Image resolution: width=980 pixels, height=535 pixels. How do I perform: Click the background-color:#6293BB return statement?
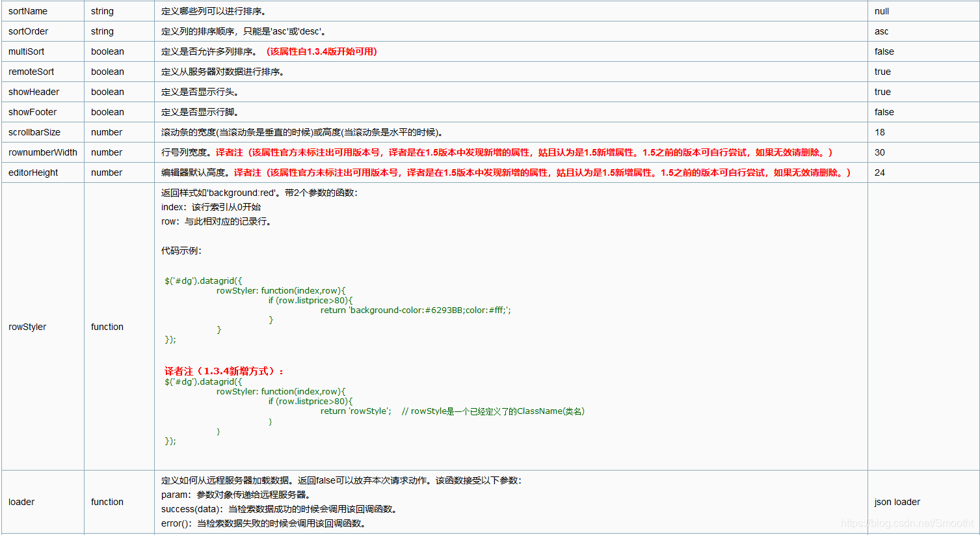point(416,310)
